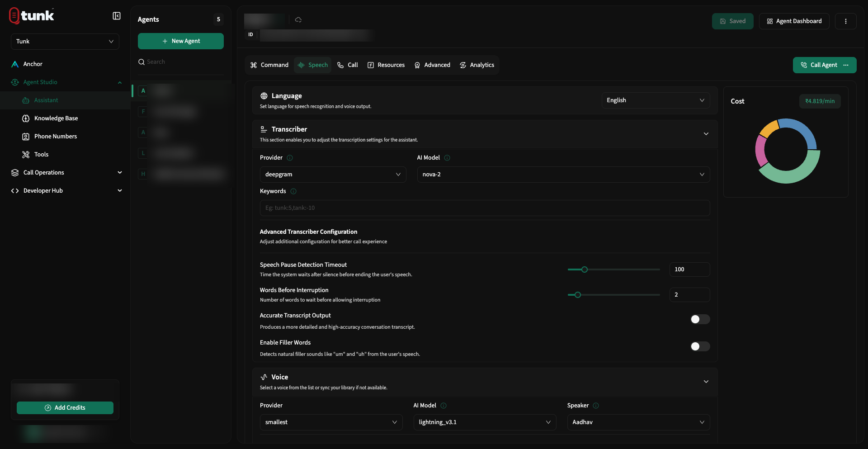
Task: Click the Saved button
Action: click(x=733, y=21)
